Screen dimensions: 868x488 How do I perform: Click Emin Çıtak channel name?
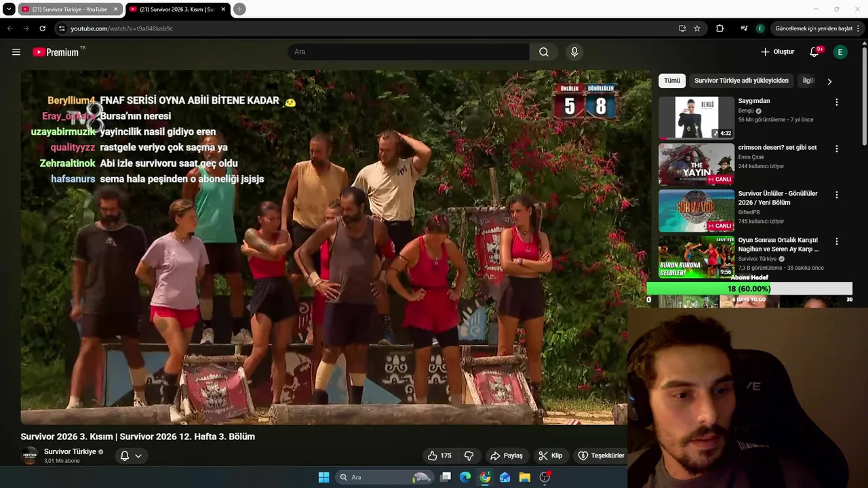pyautogui.click(x=751, y=157)
